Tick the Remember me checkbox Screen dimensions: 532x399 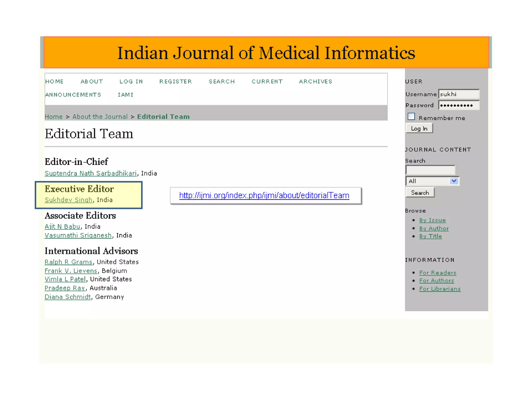tap(411, 116)
